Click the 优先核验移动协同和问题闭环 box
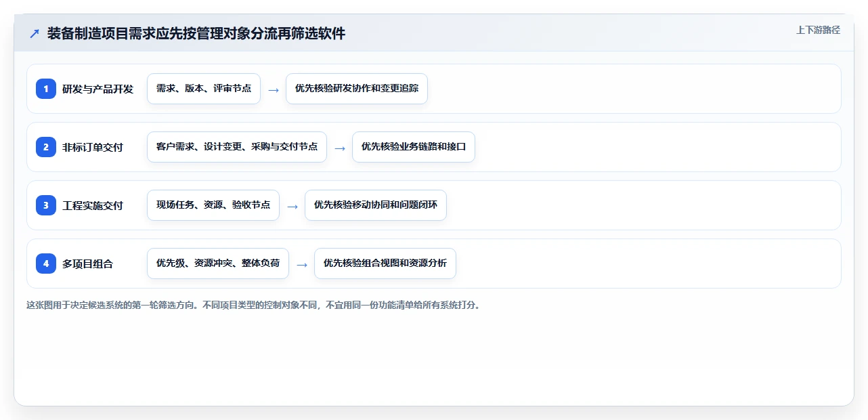Image resolution: width=868 pixels, height=420 pixels. [376, 205]
